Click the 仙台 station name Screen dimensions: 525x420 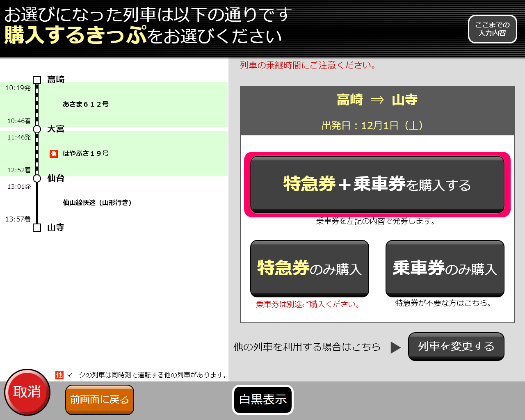[x=56, y=178]
